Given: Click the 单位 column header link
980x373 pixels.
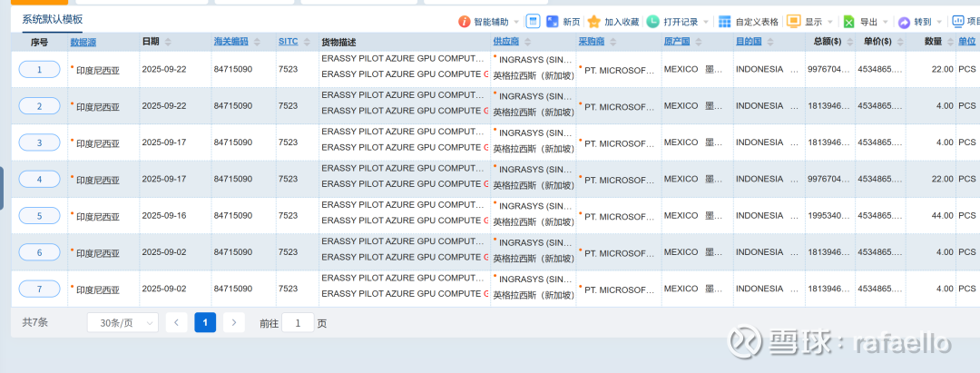Looking at the screenshot, I should (967, 42).
